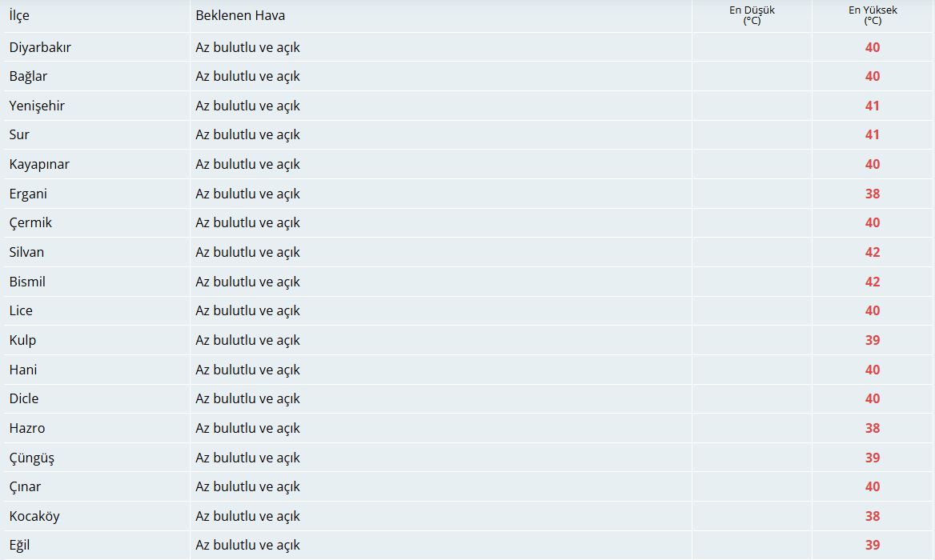This screenshot has height=560, width=935.
Task: Select the Silvan district name
Action: pos(27,252)
